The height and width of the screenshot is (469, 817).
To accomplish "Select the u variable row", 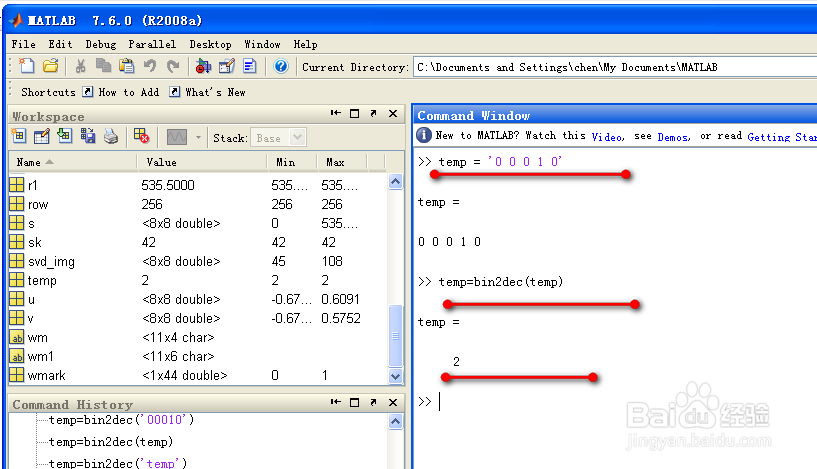I will point(198,299).
